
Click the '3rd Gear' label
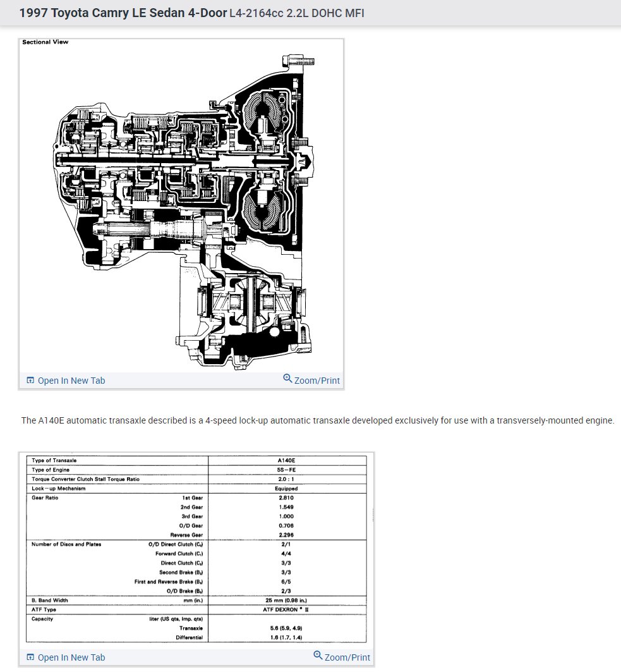click(192, 516)
